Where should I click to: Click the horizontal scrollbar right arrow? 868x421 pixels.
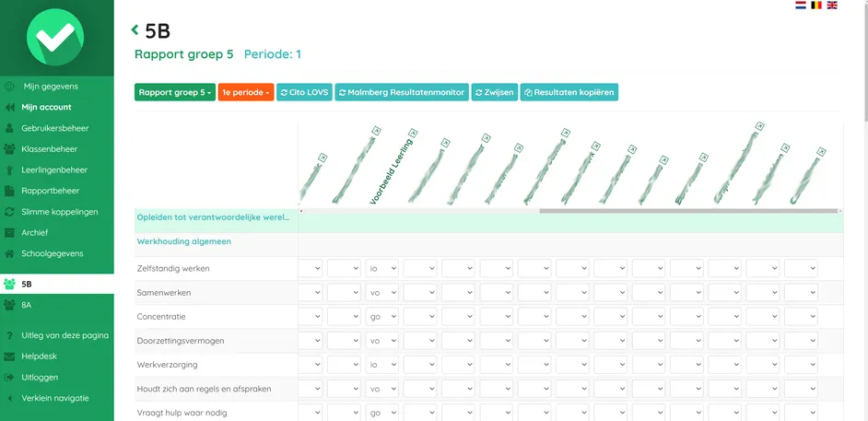(x=840, y=211)
